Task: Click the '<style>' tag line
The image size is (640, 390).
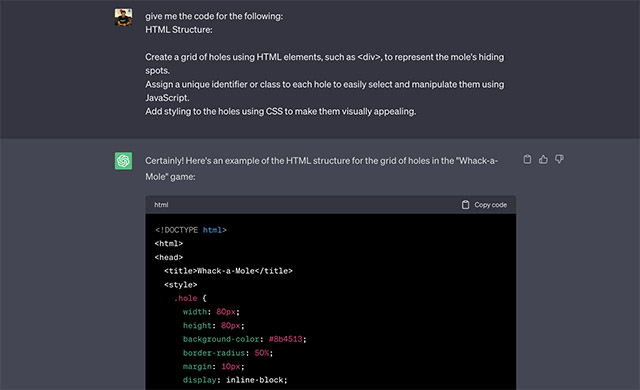Action: click(180, 285)
